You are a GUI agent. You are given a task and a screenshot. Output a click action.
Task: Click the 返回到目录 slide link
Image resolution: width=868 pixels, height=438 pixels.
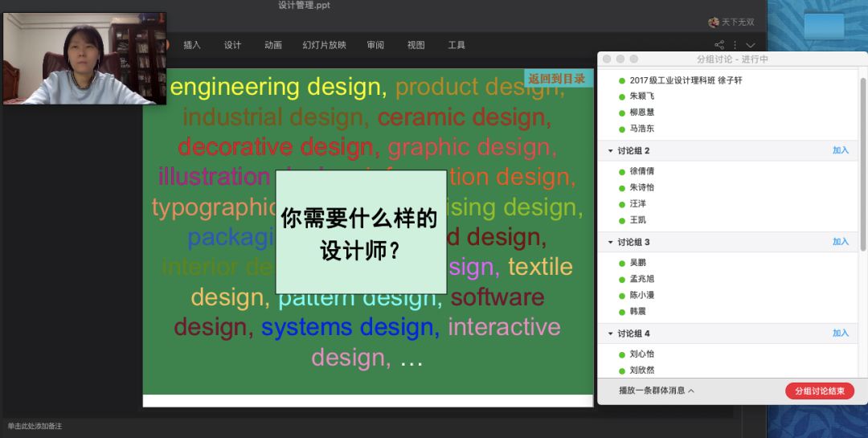coord(556,79)
